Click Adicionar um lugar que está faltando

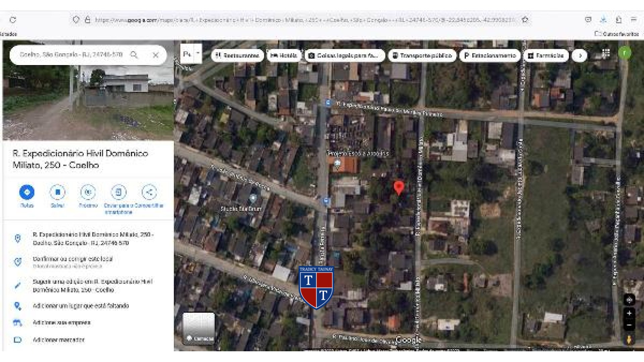click(80, 306)
